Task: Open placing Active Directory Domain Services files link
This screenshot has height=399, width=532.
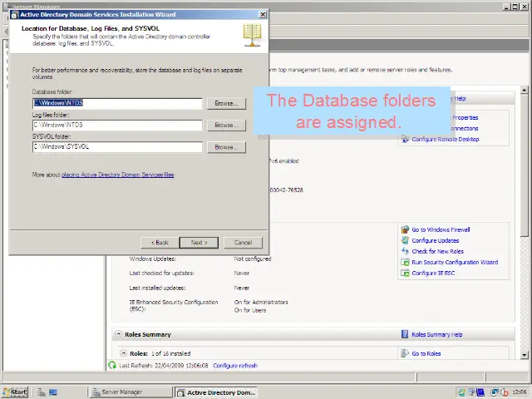Action: click(118, 175)
